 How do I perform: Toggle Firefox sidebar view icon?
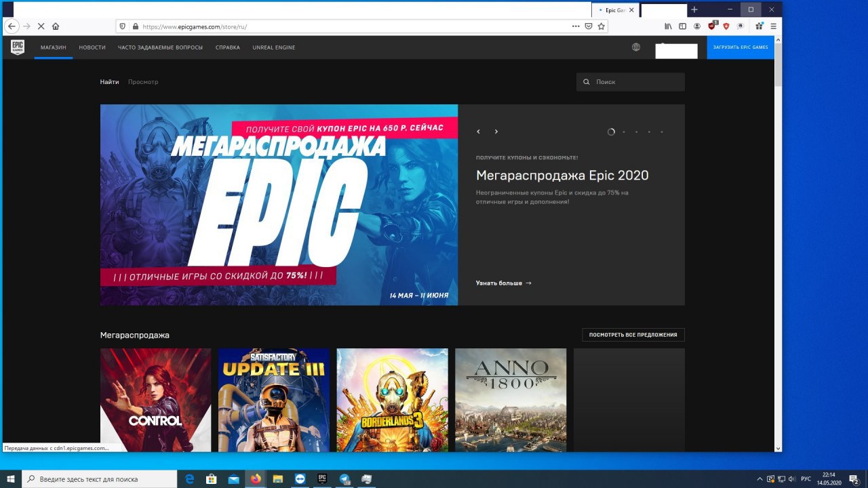coord(683,26)
